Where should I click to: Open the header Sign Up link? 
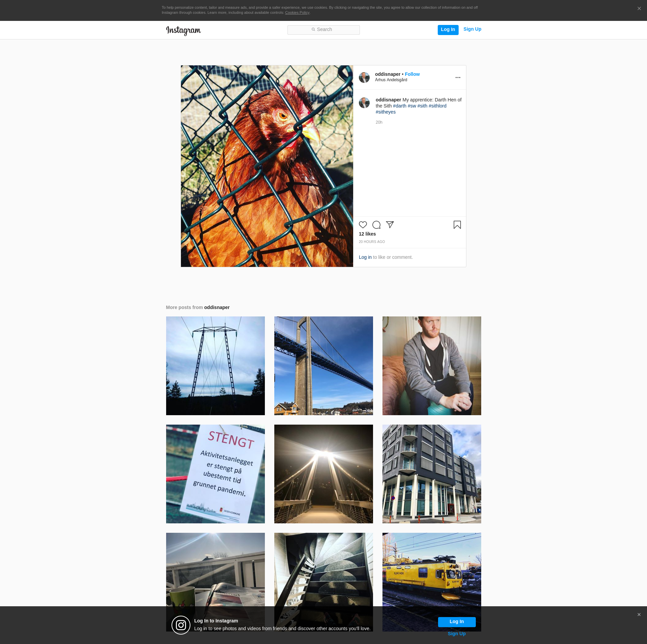pyautogui.click(x=472, y=29)
